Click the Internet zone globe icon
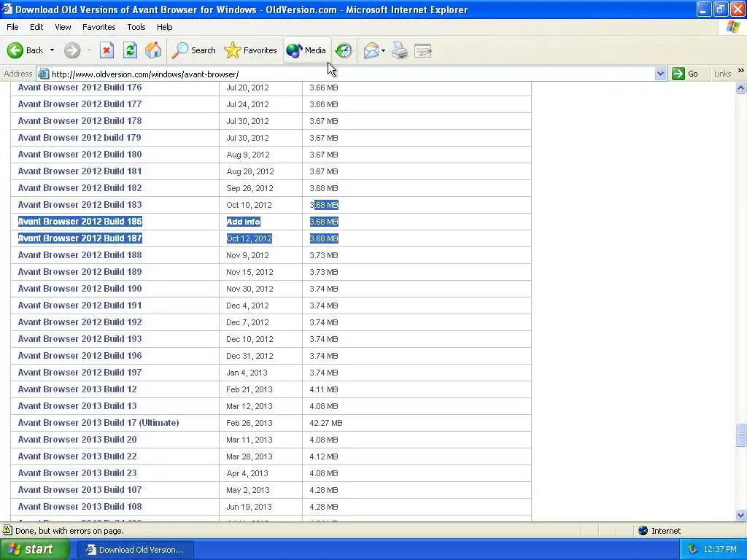The height and width of the screenshot is (560, 747). 643,531
